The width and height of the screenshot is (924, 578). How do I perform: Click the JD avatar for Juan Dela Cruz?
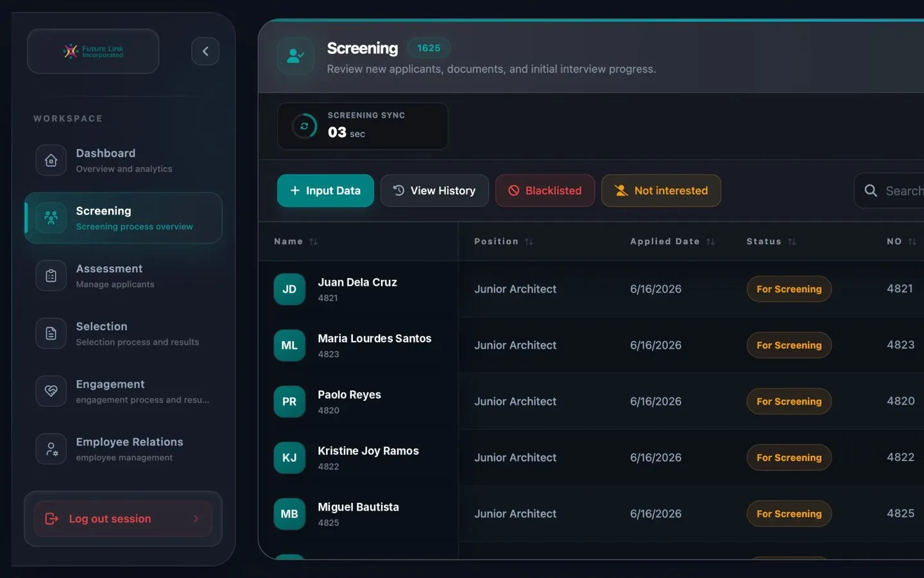(289, 289)
